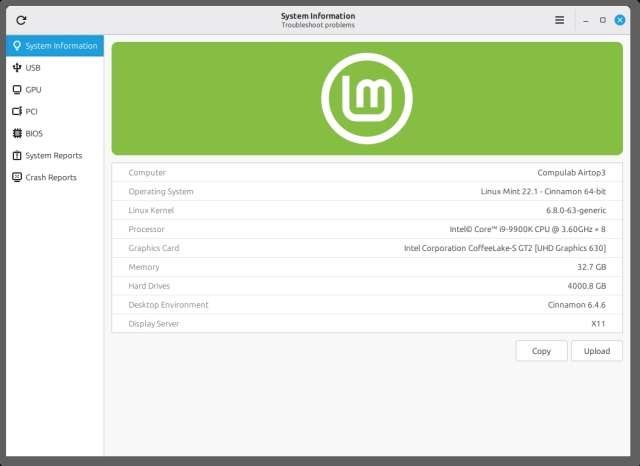This screenshot has height=466, width=640.
Task: Click the 'Processor' row label
Action: coord(146,229)
